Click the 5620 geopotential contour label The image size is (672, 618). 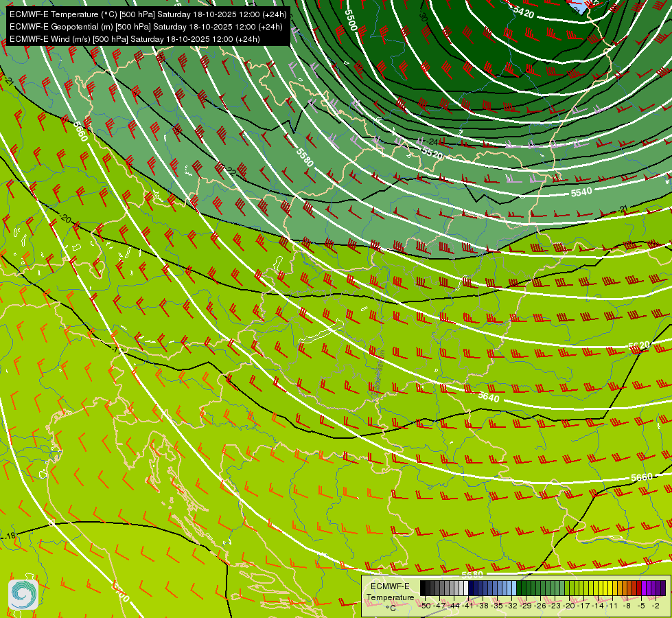(x=638, y=345)
